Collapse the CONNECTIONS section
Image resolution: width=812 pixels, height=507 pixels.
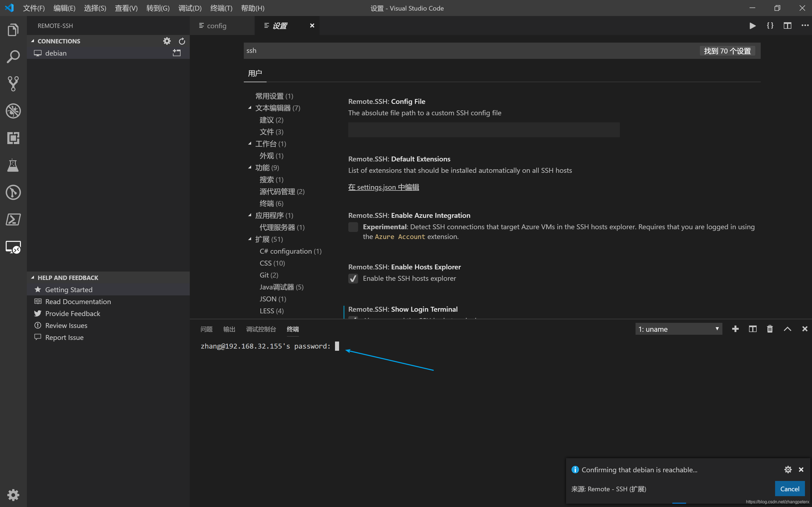33,41
